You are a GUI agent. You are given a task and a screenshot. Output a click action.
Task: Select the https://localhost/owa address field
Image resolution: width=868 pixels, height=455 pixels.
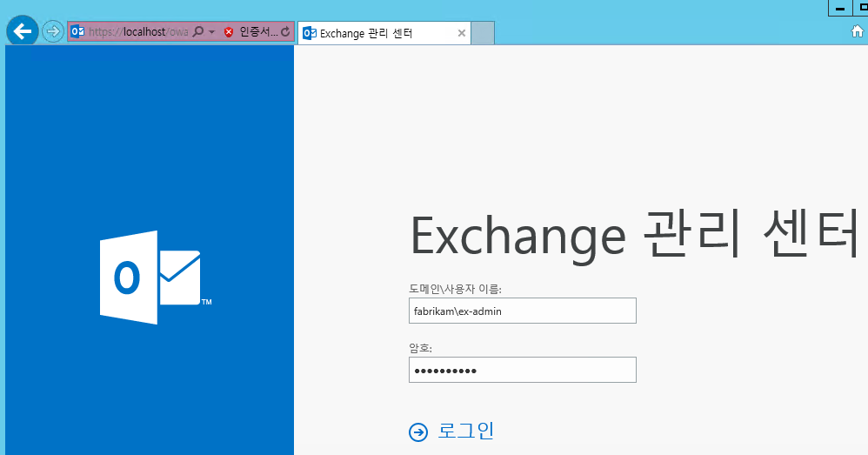tap(137, 32)
